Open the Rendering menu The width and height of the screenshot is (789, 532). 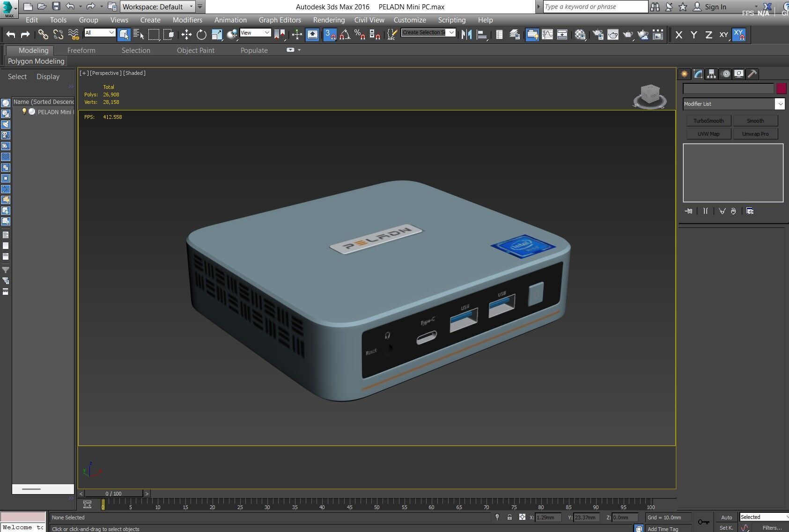pyautogui.click(x=329, y=20)
